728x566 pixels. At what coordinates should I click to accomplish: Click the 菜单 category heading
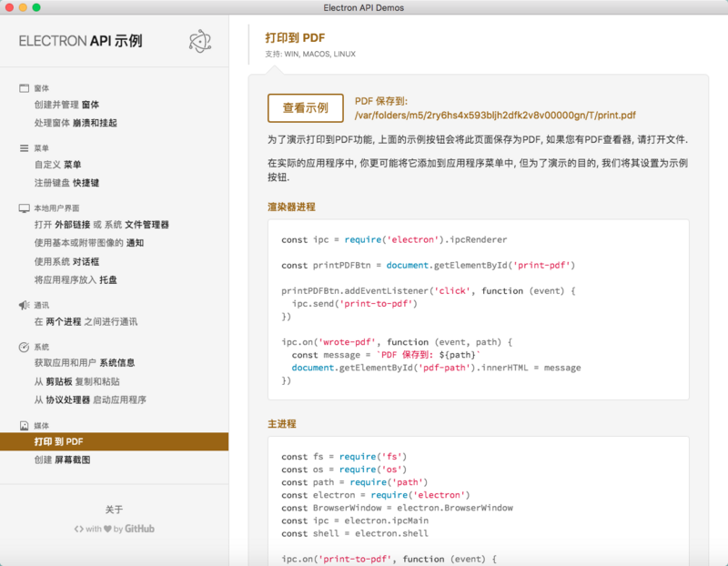click(x=41, y=148)
